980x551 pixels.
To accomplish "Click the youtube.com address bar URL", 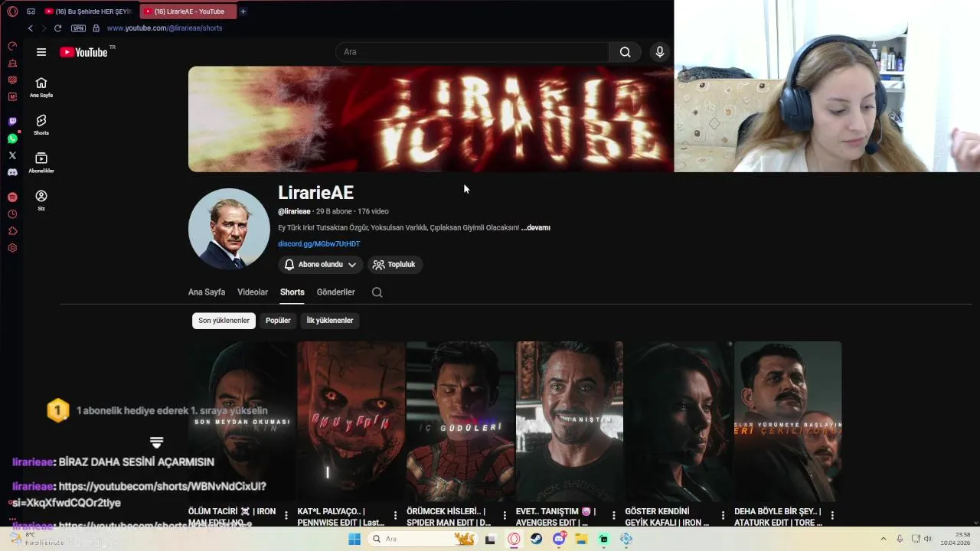I will point(165,28).
